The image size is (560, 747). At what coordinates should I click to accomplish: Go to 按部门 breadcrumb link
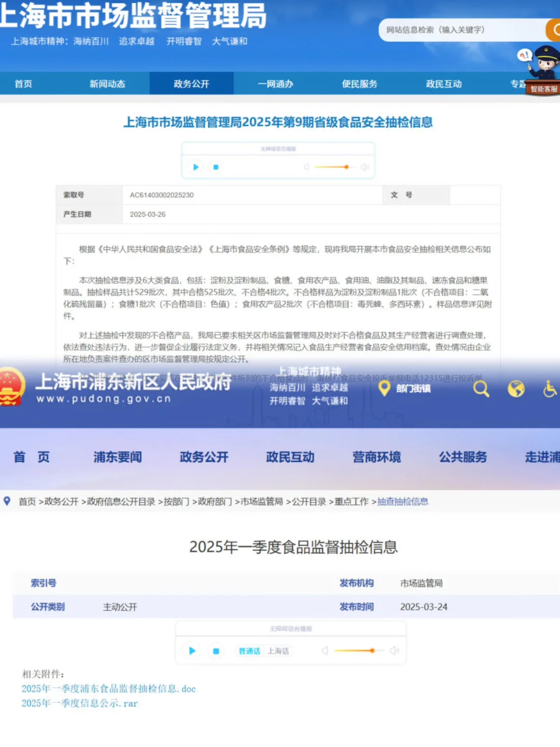(x=176, y=502)
